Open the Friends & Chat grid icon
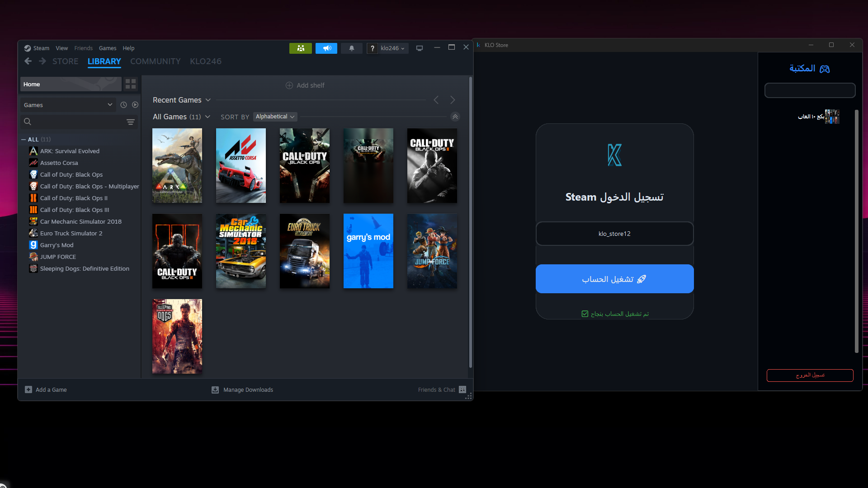The width and height of the screenshot is (868, 488). tap(462, 389)
